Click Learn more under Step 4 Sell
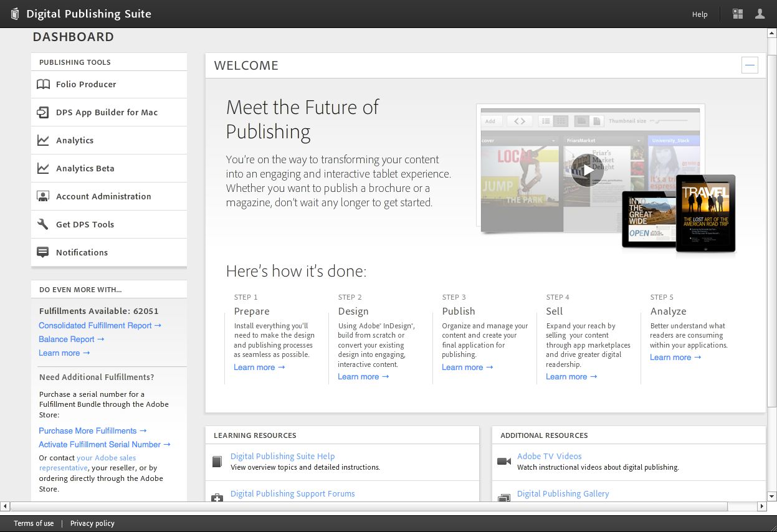The width and height of the screenshot is (777, 532). click(571, 376)
